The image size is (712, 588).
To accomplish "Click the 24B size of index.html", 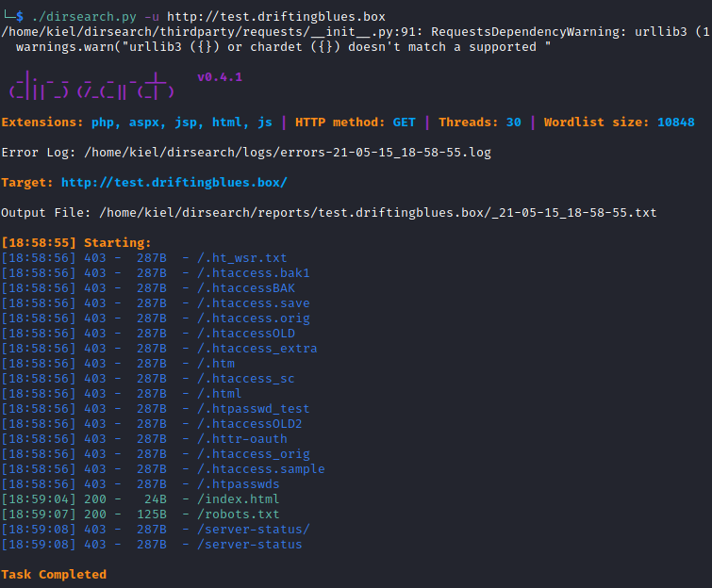I will click(x=156, y=499).
